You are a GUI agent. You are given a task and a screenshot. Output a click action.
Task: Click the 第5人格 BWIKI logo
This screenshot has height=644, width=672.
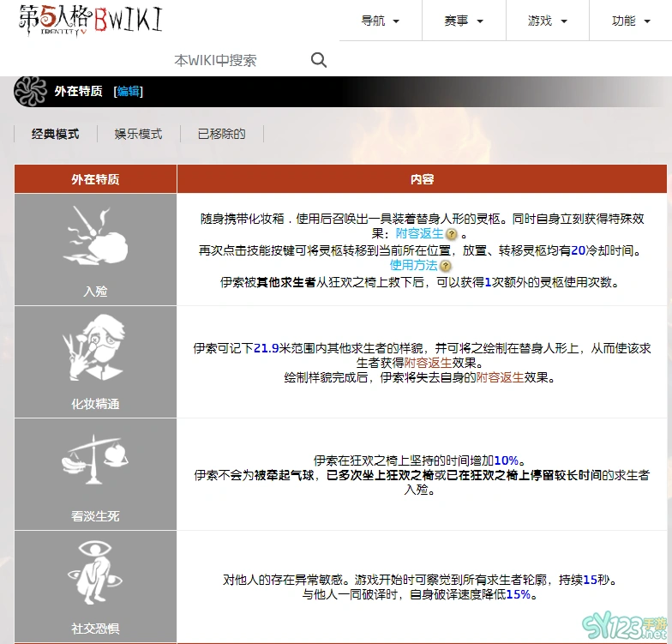[x=91, y=21]
